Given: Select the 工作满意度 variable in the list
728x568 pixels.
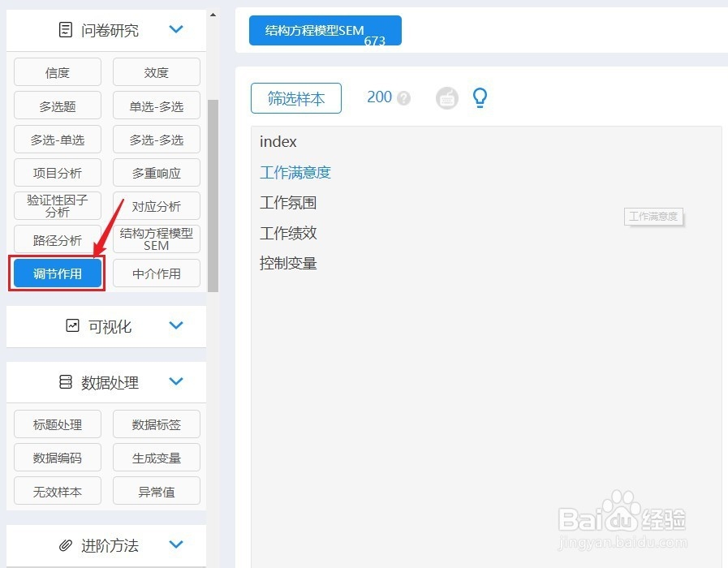Looking at the screenshot, I should [295, 172].
